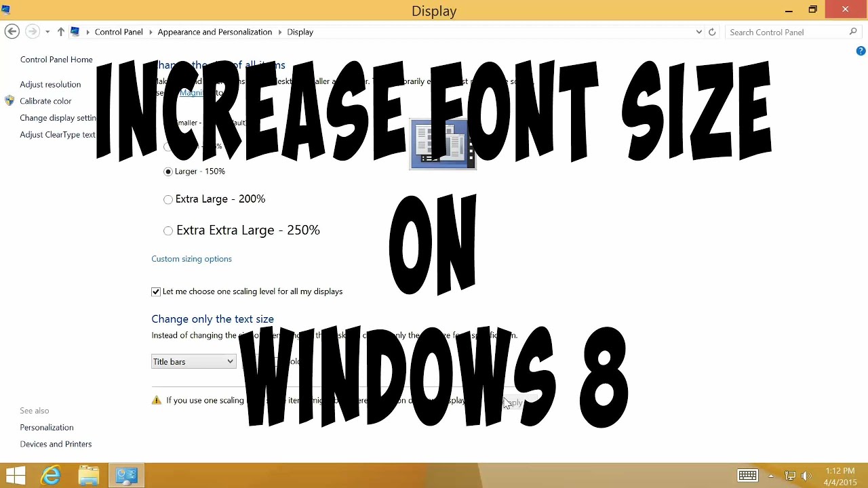
Task: Open Calibrate color link
Action: click(x=45, y=101)
